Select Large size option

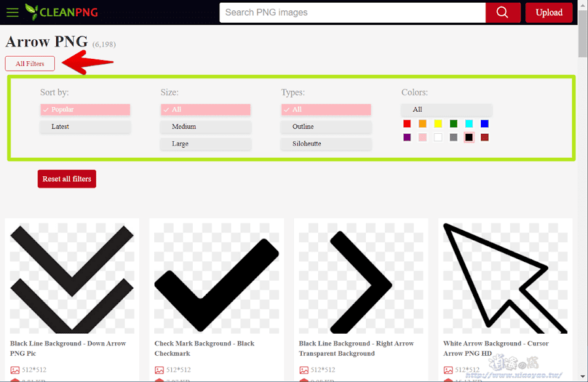(206, 144)
